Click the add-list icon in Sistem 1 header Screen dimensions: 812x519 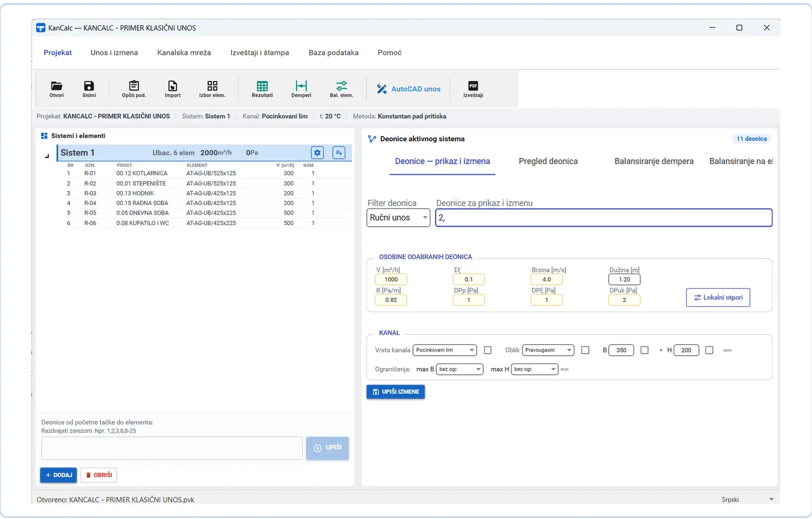339,153
